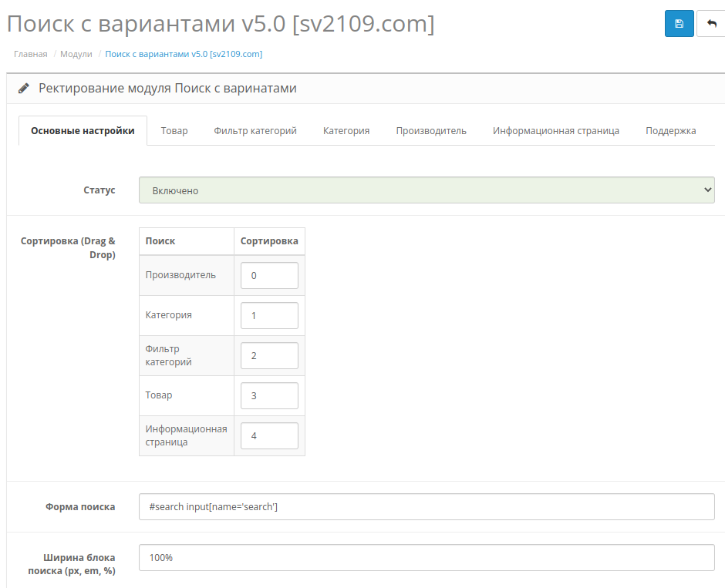Click the pencil icon beside the edit heading
Screen dimensions: 725x588
[x=24, y=88]
